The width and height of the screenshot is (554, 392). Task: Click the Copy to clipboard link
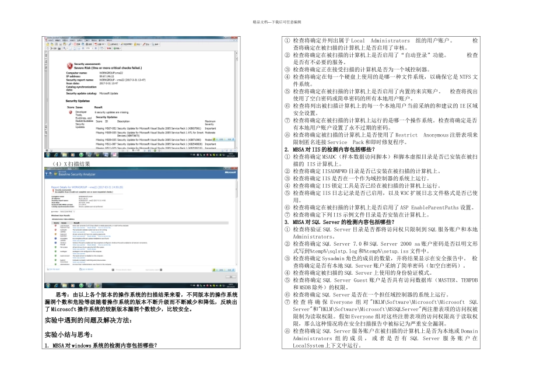pos(86,269)
